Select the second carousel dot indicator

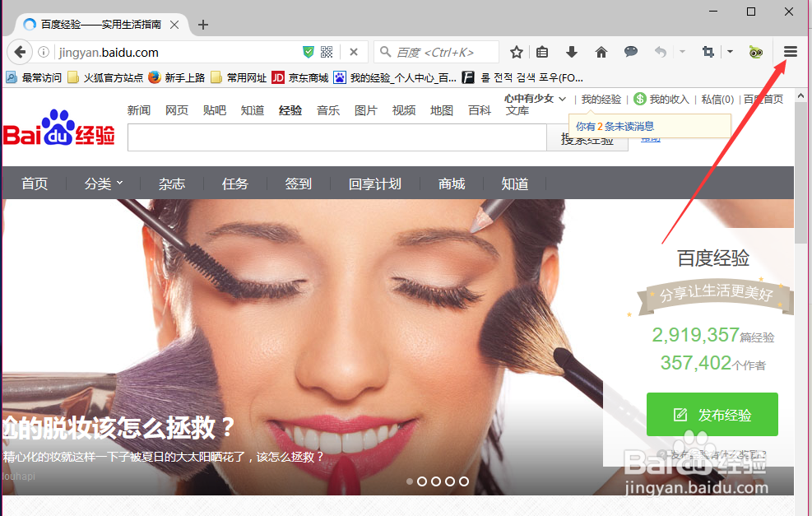click(x=421, y=481)
